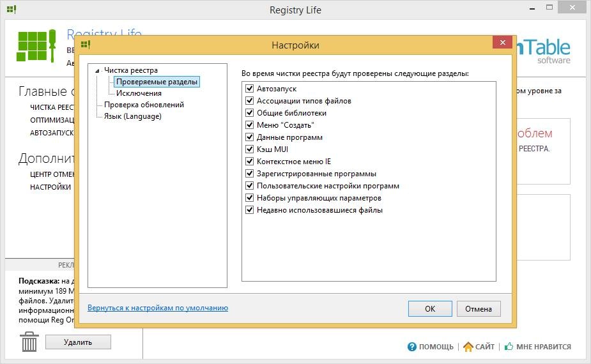Screen dimensions: 591x364
Task: Toggle the Автозапуск checkbox
Action: click(x=249, y=89)
